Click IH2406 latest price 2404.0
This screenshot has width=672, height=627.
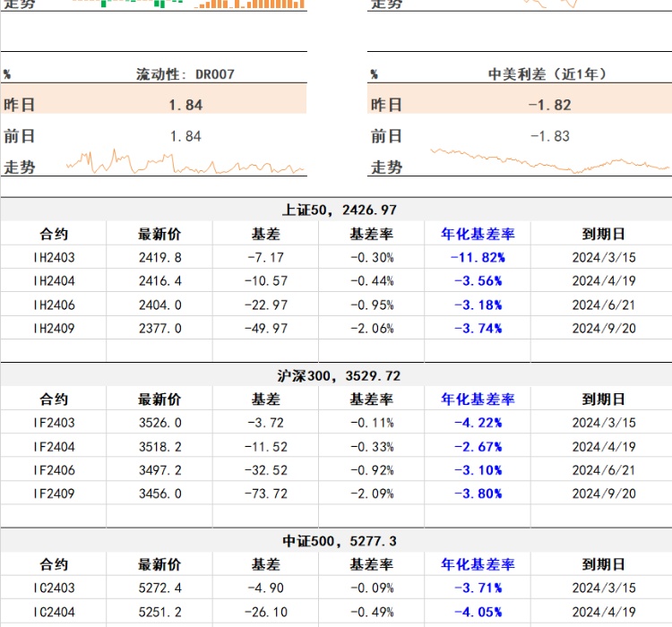click(159, 305)
